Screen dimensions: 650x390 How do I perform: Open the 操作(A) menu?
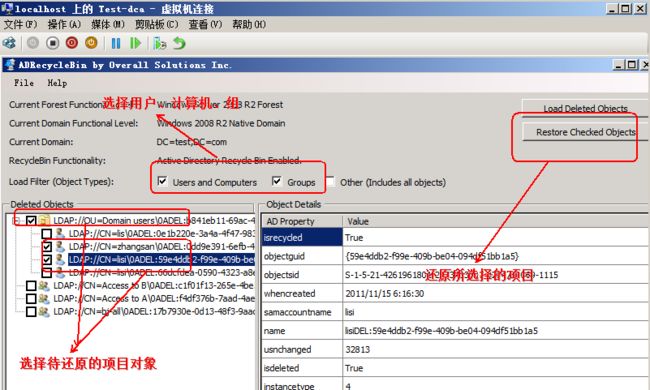(x=64, y=24)
